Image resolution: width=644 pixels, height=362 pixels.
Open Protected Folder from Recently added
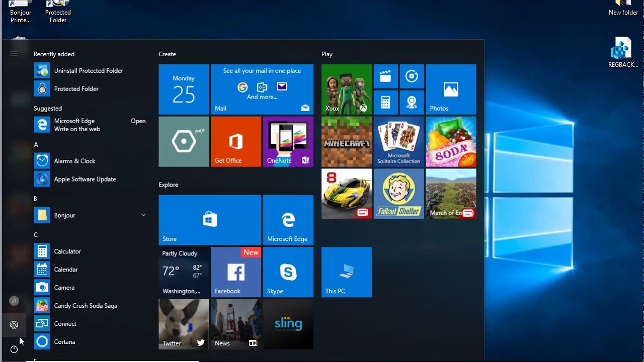pos(91,89)
